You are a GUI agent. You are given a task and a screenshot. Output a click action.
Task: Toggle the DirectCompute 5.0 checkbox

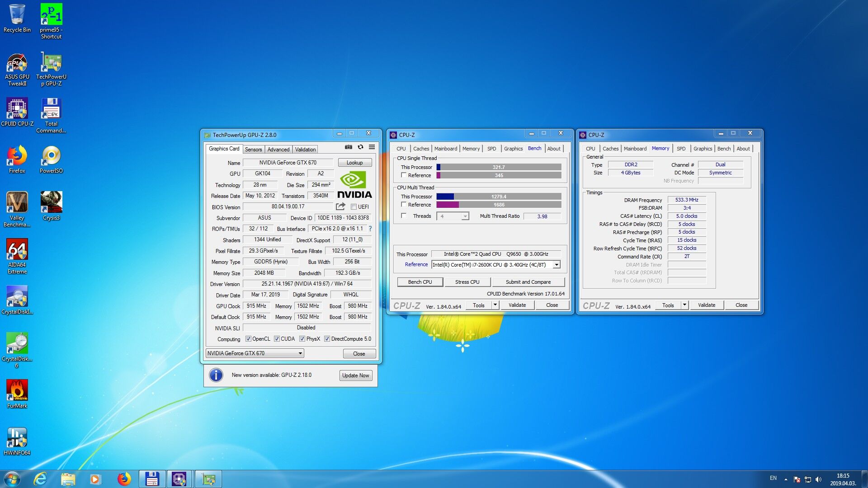[x=327, y=339]
